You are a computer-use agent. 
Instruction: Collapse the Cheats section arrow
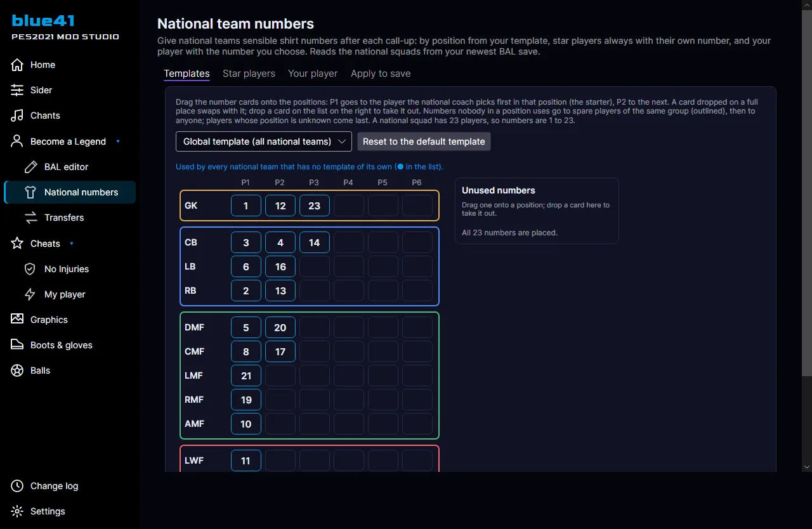click(72, 244)
